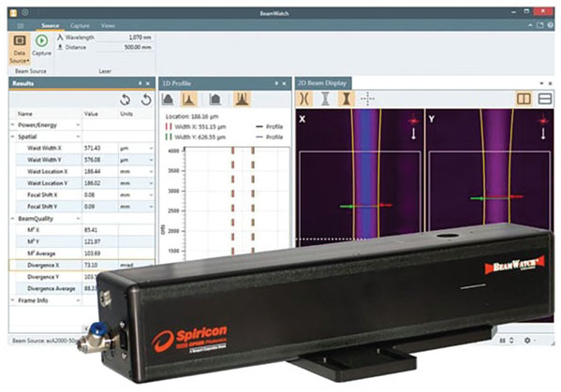
Task: Click the X view origin marker icon
Action: pyautogui.click(x=414, y=120)
